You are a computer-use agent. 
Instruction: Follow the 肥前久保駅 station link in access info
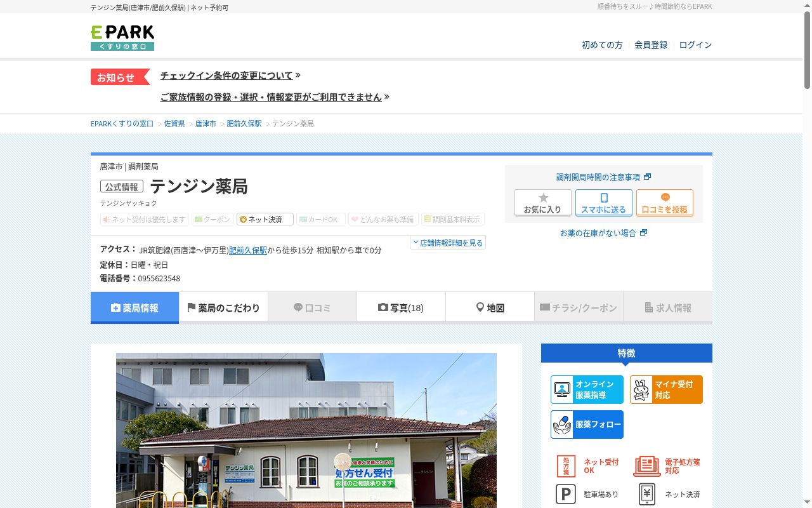(248, 250)
